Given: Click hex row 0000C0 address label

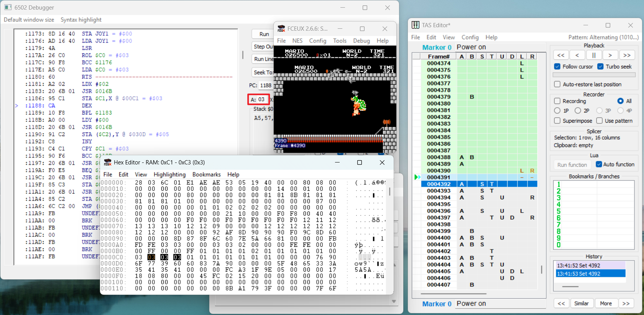Looking at the screenshot, I should [112, 258].
